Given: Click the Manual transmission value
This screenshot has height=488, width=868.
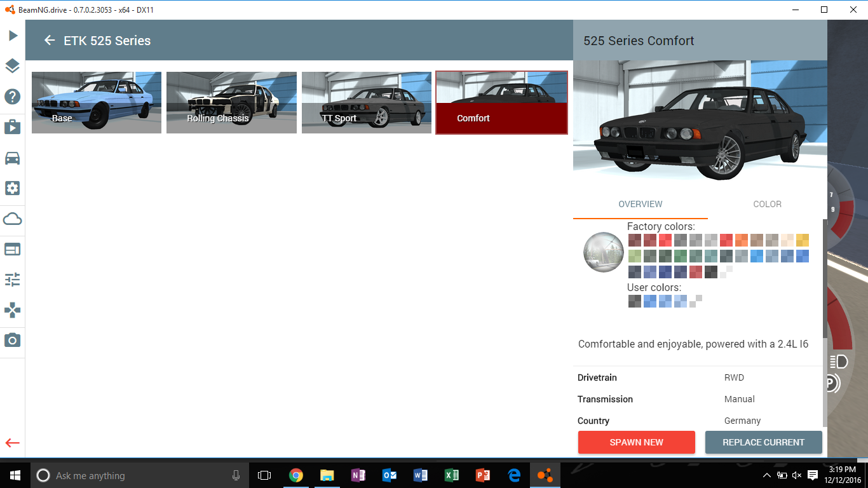Looking at the screenshot, I should (740, 399).
